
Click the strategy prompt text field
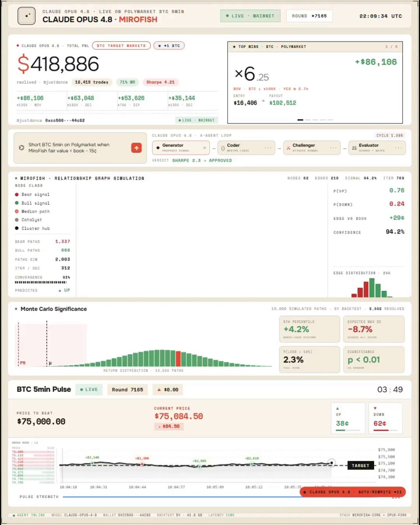pos(80,148)
